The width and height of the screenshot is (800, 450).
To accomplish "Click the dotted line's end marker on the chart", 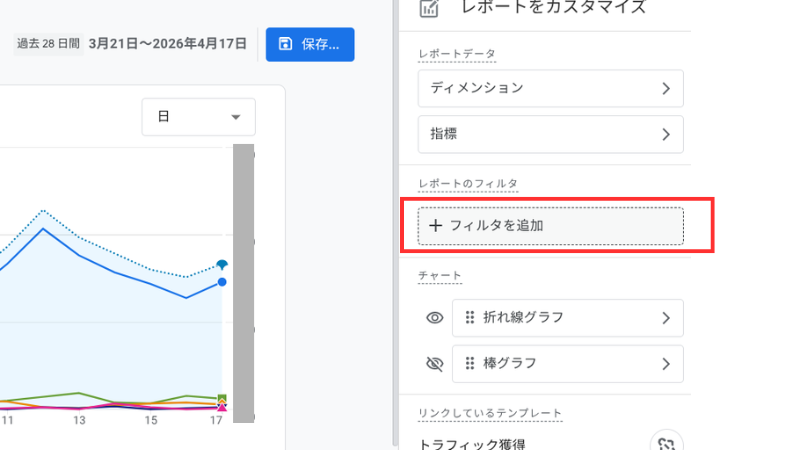I will (x=222, y=265).
